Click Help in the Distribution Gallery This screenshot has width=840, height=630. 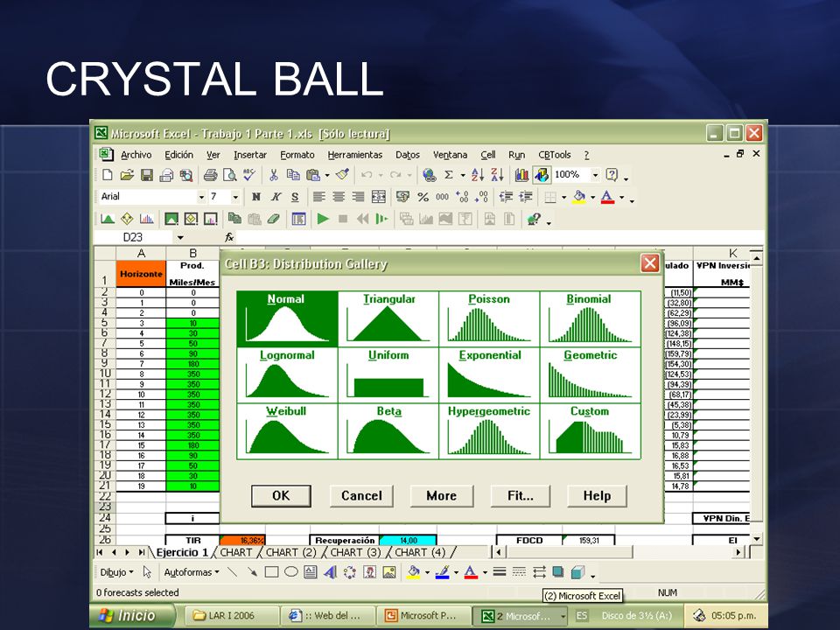597,495
